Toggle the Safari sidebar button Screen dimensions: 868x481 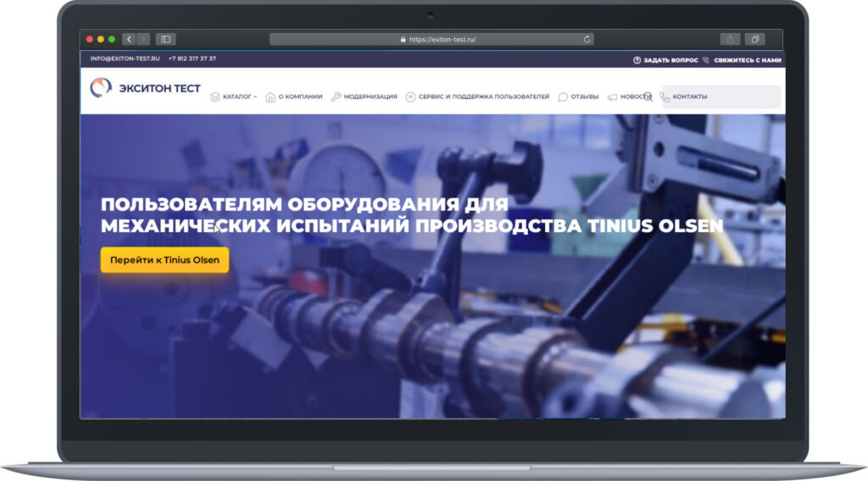click(165, 39)
